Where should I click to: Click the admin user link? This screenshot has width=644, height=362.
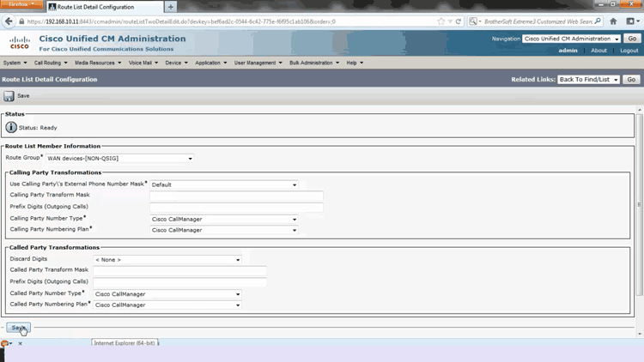pos(568,51)
